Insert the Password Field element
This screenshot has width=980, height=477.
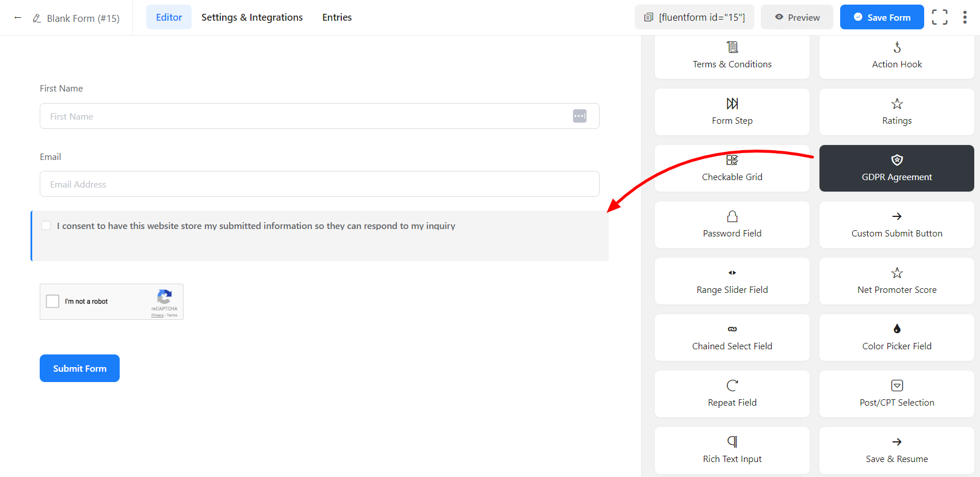(732, 225)
